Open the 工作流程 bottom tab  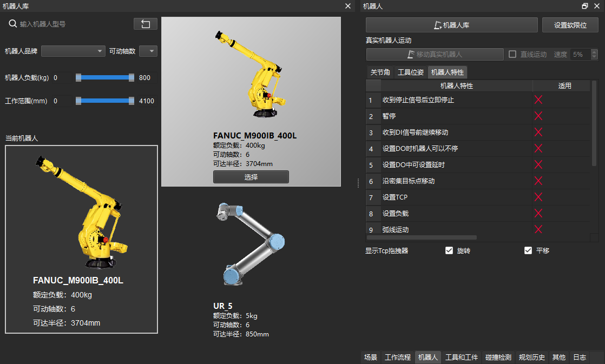[398, 358]
